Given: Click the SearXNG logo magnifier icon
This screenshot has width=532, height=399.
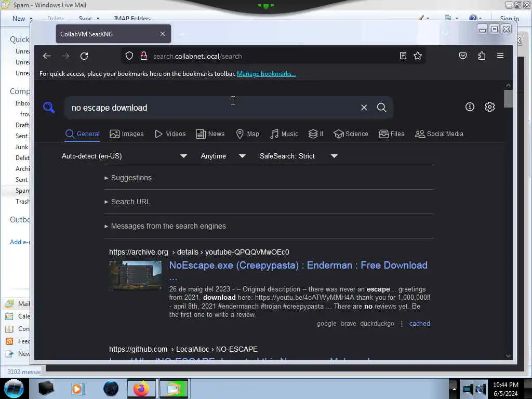Looking at the screenshot, I should (49, 108).
